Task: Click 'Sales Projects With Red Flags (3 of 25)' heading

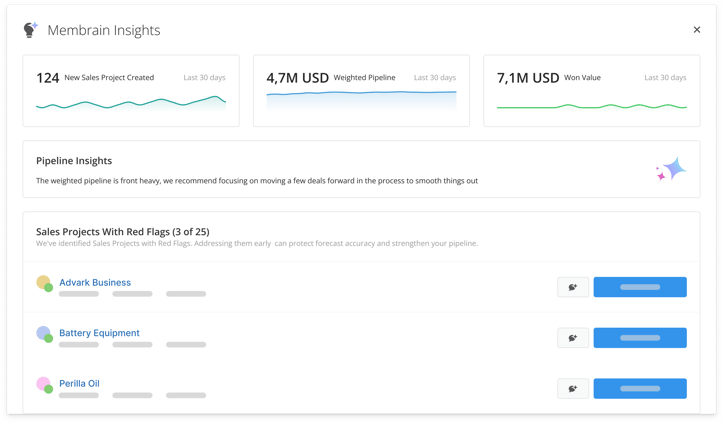Action: [x=123, y=232]
